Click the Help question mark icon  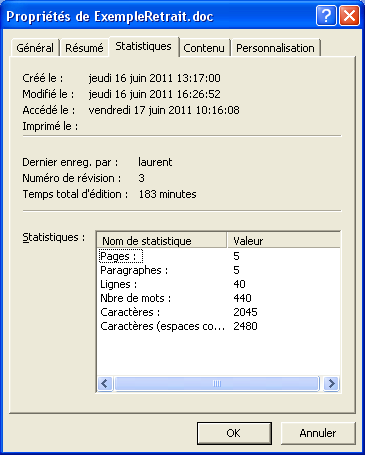(x=326, y=16)
